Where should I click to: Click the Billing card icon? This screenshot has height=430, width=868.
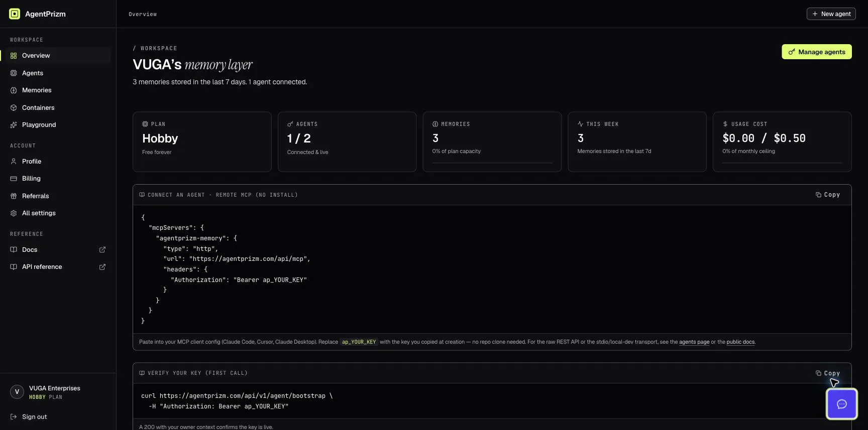(x=14, y=179)
